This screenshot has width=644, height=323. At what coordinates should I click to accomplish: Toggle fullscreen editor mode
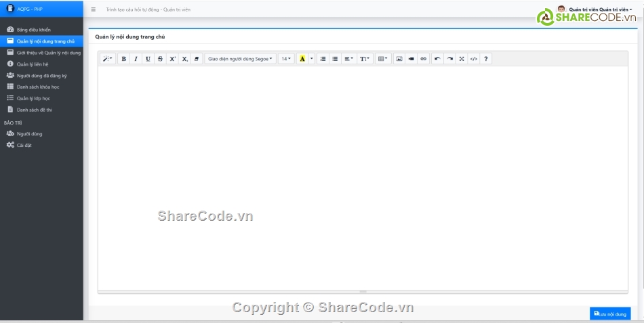coord(462,59)
